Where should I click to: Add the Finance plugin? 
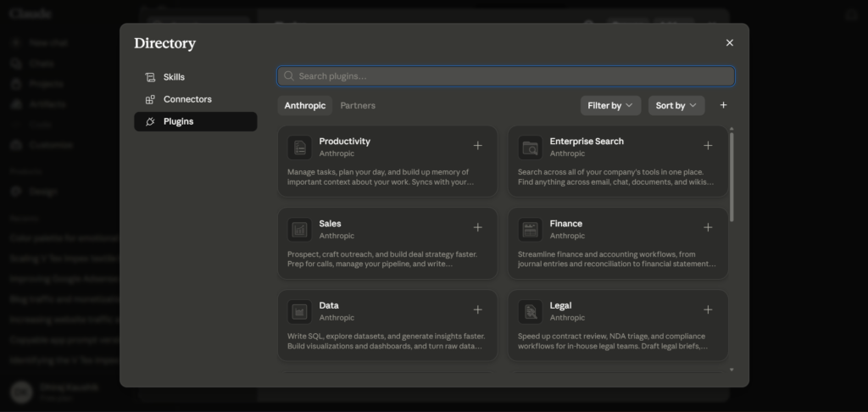pyautogui.click(x=708, y=227)
